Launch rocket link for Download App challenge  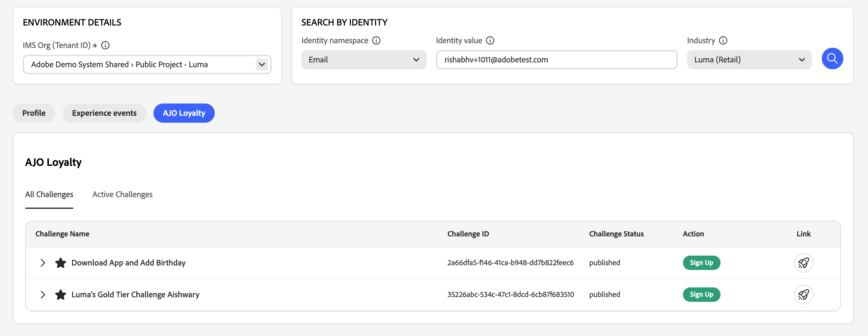(x=803, y=262)
